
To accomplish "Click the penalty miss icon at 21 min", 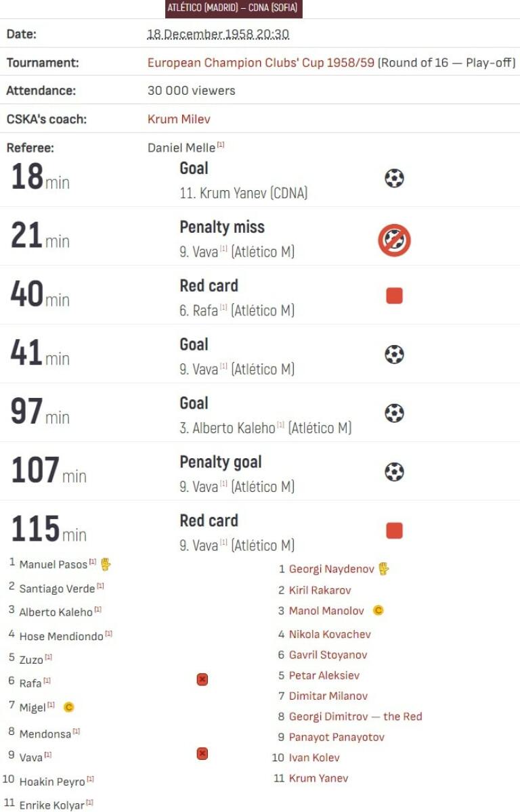I will pyautogui.click(x=394, y=240).
